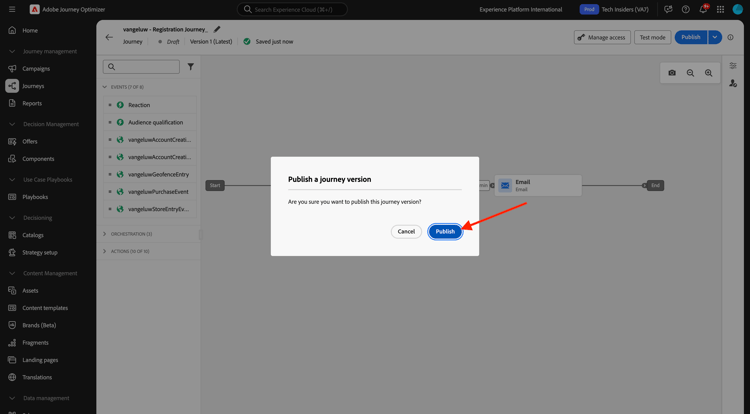
Task: Open the notifications bell
Action: tap(703, 9)
